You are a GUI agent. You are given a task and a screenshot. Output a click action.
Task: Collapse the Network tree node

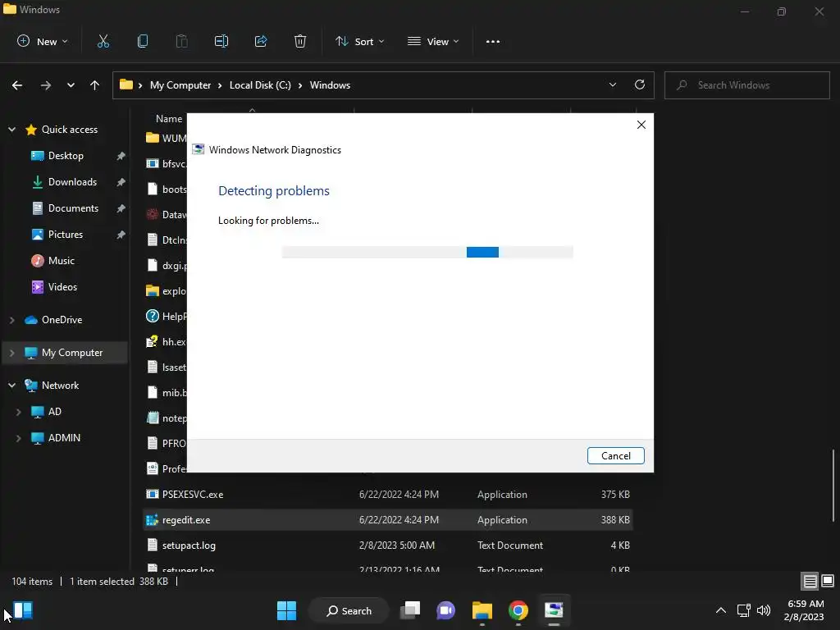pos(11,386)
